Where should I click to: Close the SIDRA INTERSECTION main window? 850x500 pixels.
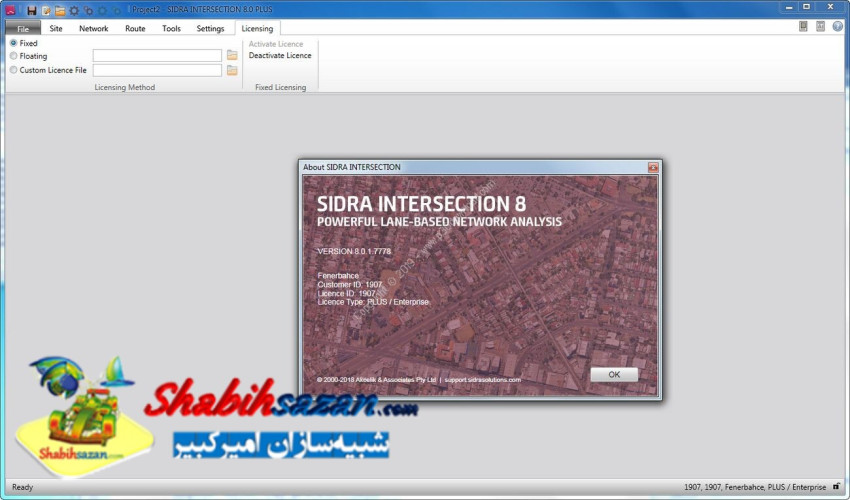point(830,7)
